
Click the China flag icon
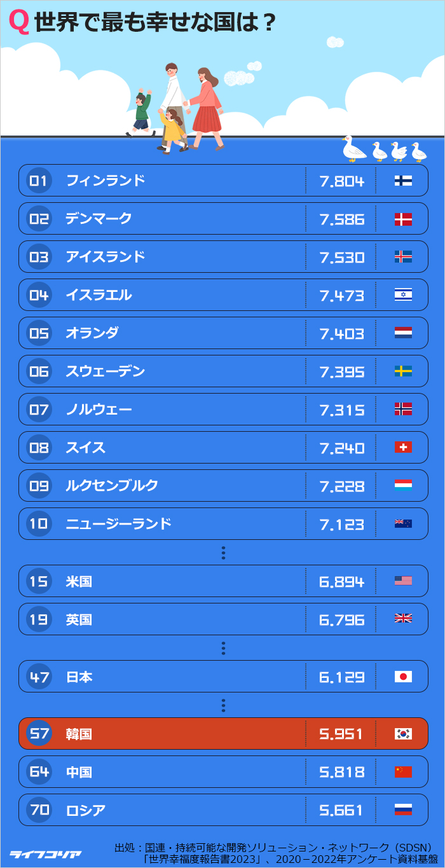click(403, 772)
